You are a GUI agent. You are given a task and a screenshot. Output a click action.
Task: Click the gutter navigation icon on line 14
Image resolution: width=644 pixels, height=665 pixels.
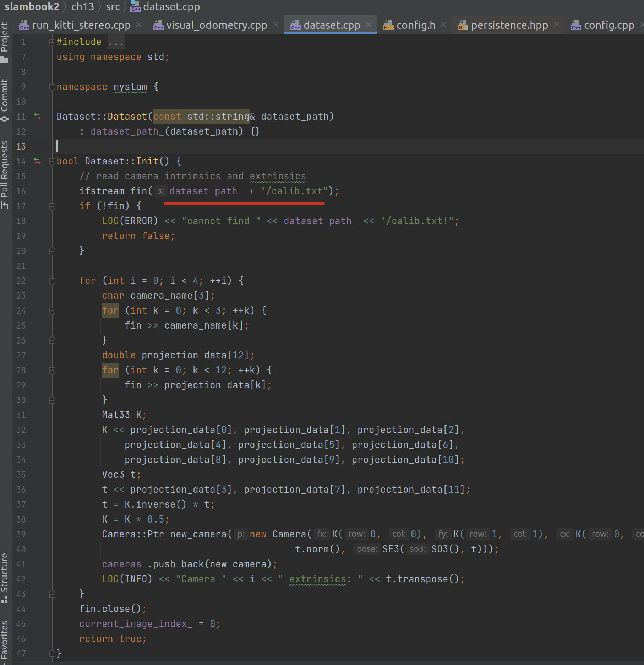(x=37, y=161)
